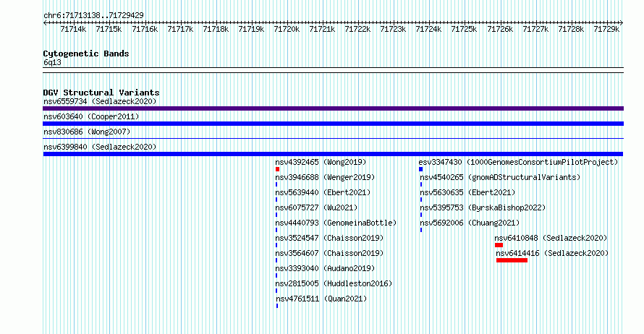Click red marker under nsv4392465
Viewport: 644px width, 334px height.
coord(278,169)
